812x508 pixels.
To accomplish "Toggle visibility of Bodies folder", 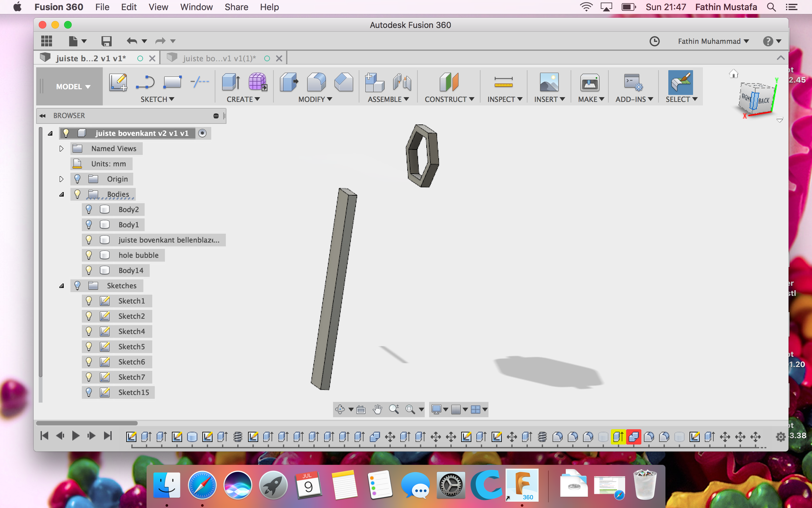I will [77, 194].
